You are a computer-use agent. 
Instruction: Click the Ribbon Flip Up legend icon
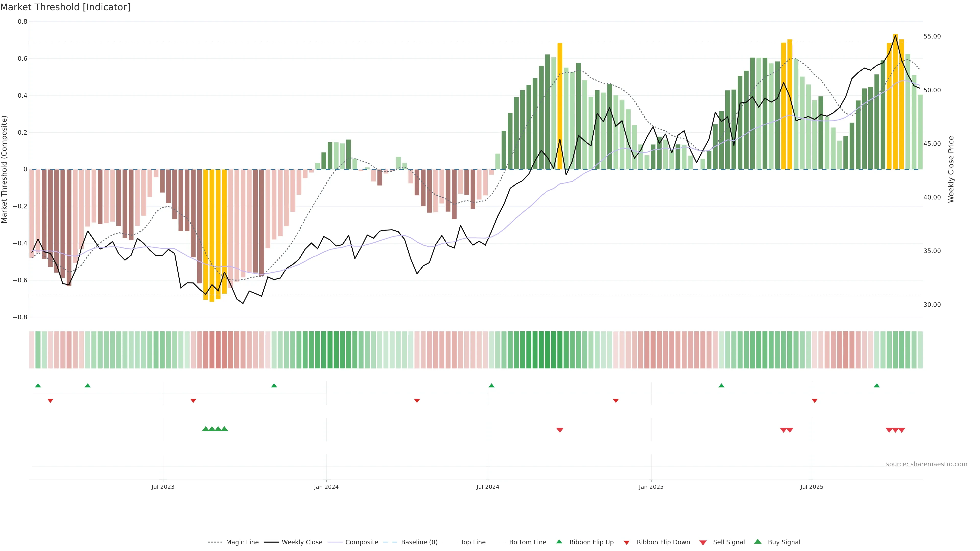tap(559, 542)
